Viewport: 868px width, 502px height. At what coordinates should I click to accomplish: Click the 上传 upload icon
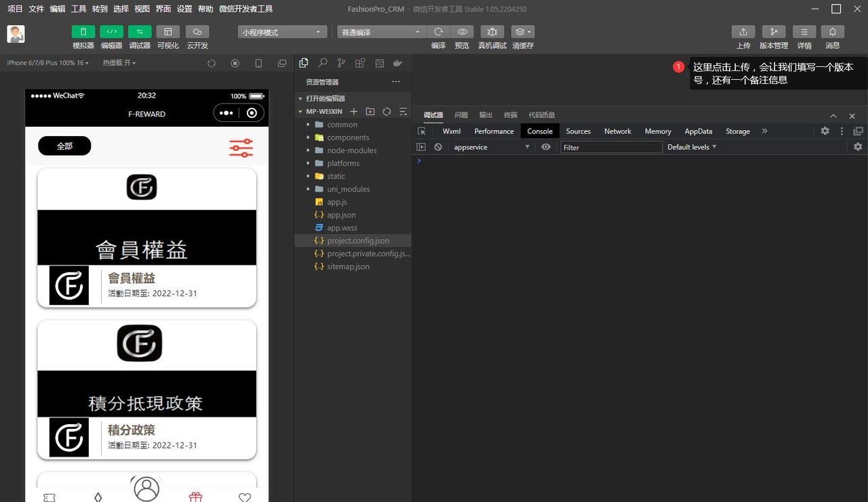click(x=743, y=31)
